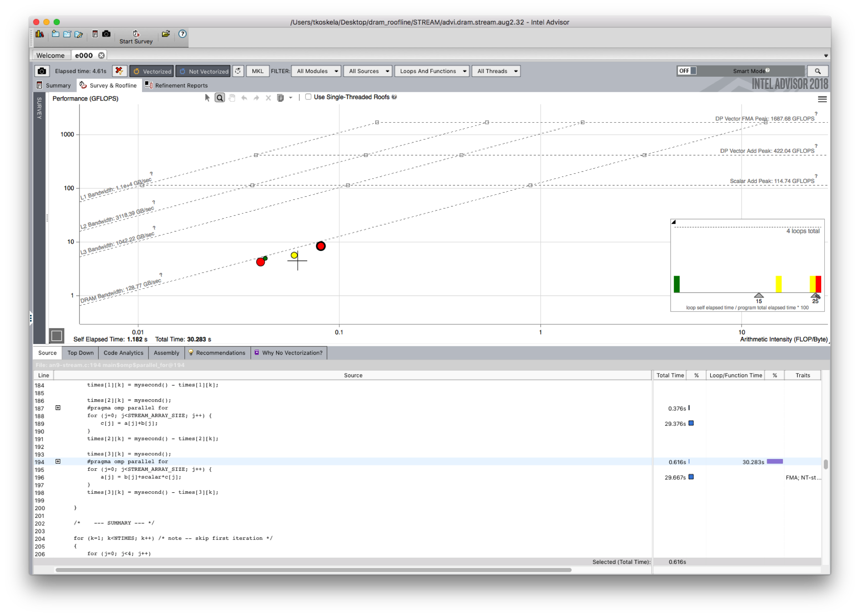Click the dashed circular-arrow button before MKL
Viewport: 860px width, 616px height.
point(238,71)
